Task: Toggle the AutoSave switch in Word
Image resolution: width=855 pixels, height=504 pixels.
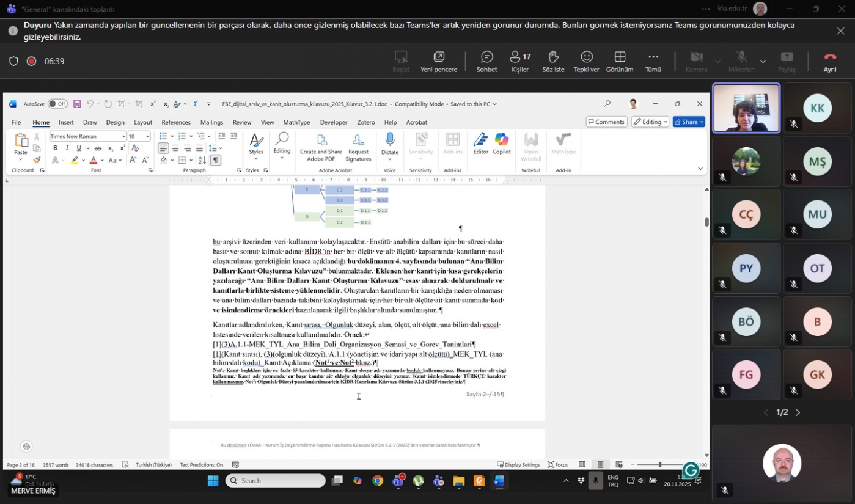Action: [x=57, y=104]
